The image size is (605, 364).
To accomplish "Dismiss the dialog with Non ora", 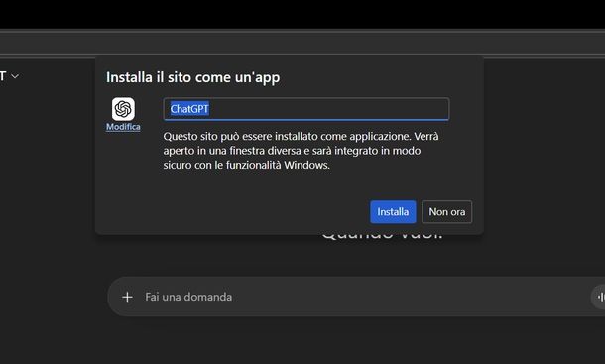I will pyautogui.click(x=446, y=212).
